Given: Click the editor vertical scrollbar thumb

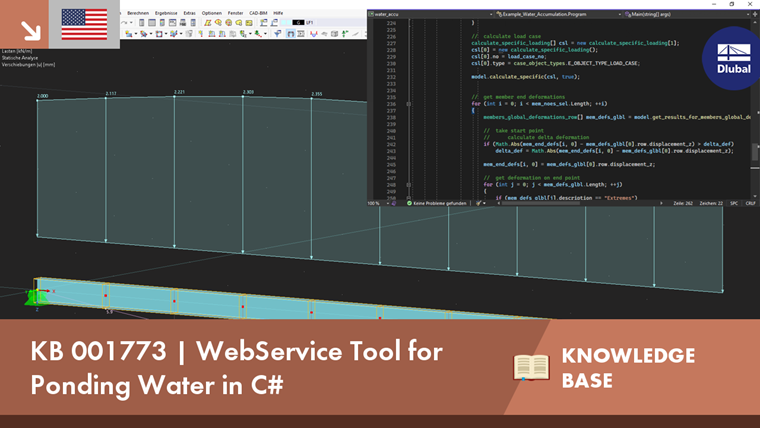Looking at the screenshot, I should click(x=755, y=151).
